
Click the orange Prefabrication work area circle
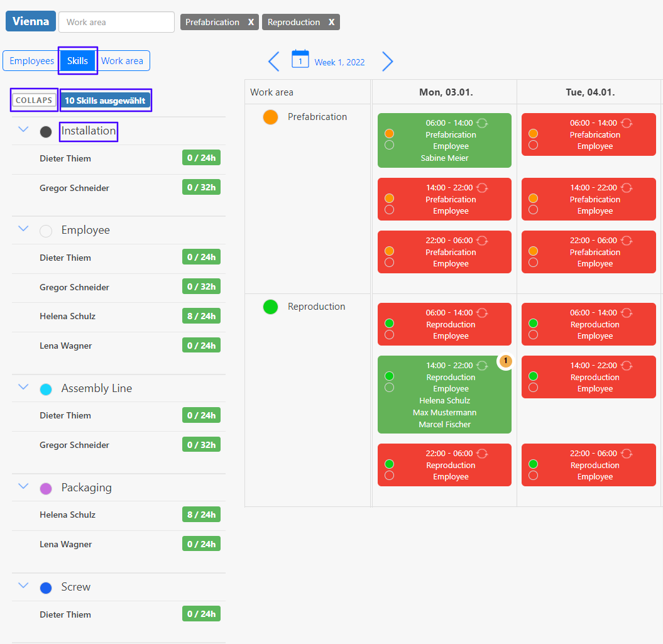tap(270, 117)
